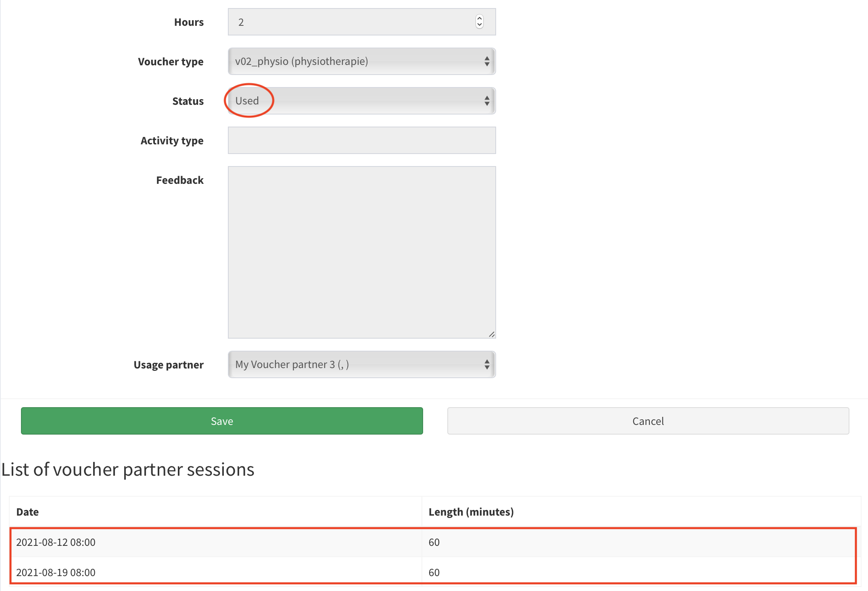Click the Status dropdown arrows icon

click(x=487, y=101)
